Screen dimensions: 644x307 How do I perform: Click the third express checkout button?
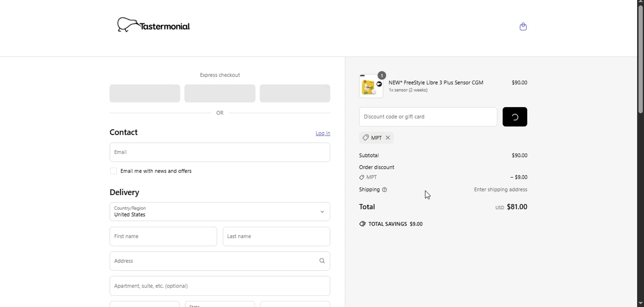295,93
